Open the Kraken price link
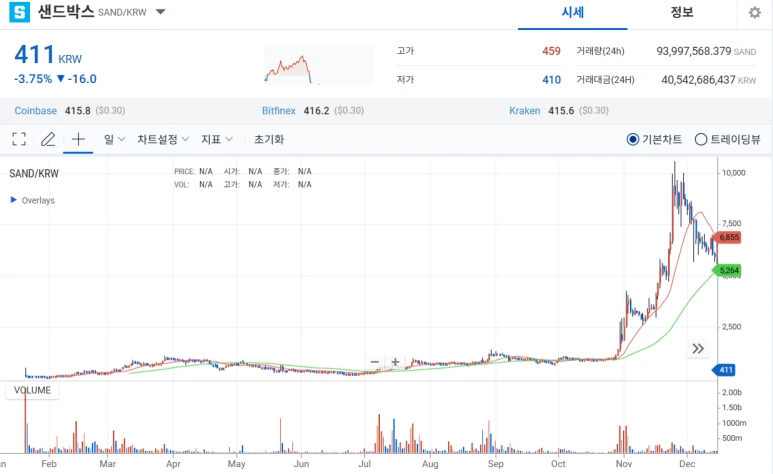Screen dimensions: 773x474 (x=525, y=110)
